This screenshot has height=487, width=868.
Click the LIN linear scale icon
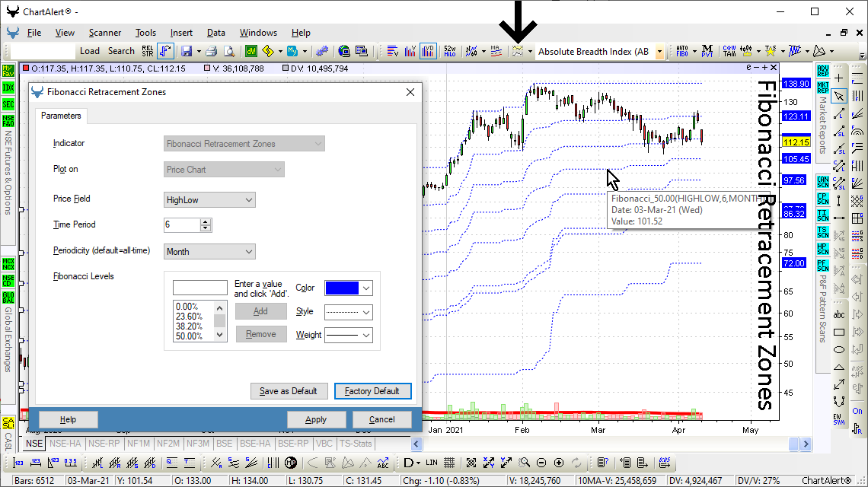(x=432, y=463)
